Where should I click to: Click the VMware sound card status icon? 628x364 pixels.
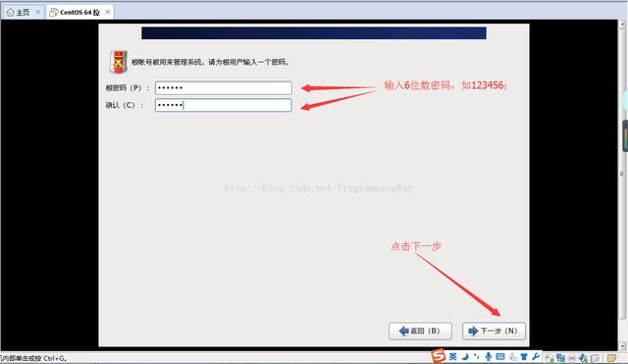584,357
